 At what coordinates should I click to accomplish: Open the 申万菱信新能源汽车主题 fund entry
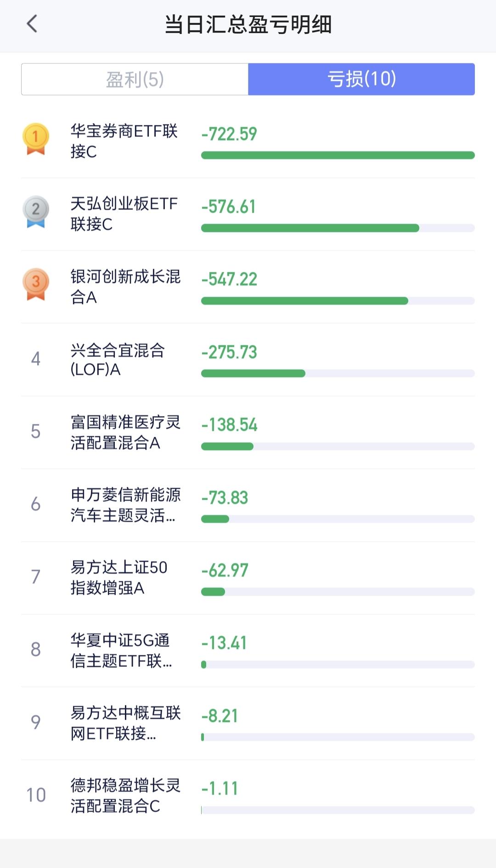click(248, 505)
